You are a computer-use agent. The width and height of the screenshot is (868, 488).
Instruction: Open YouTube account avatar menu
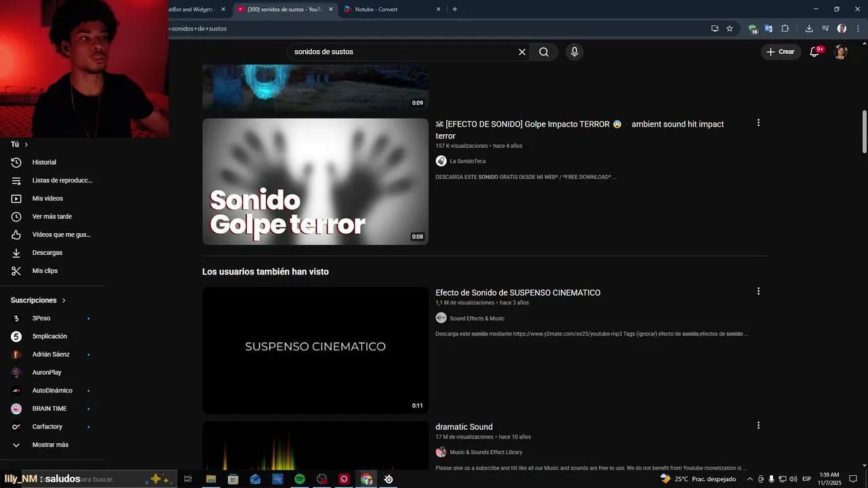pyautogui.click(x=841, y=52)
